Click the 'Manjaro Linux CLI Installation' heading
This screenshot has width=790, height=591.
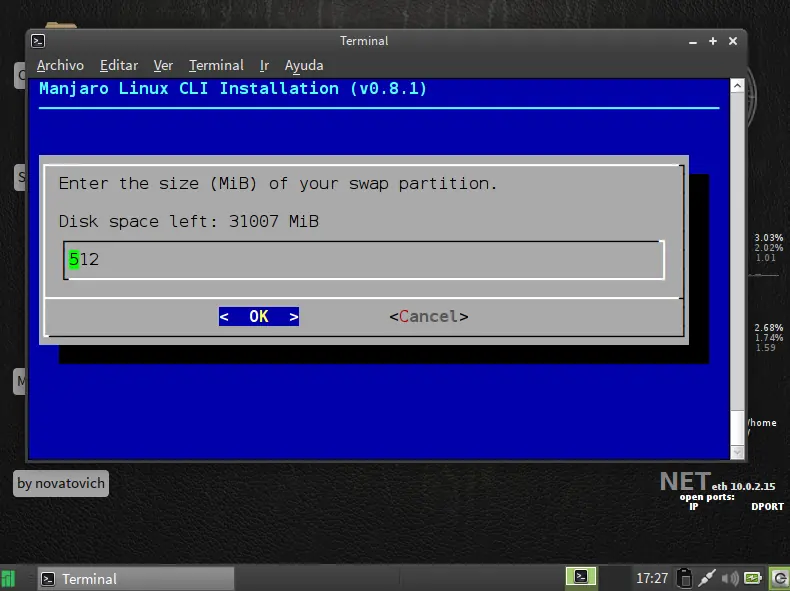(x=233, y=89)
